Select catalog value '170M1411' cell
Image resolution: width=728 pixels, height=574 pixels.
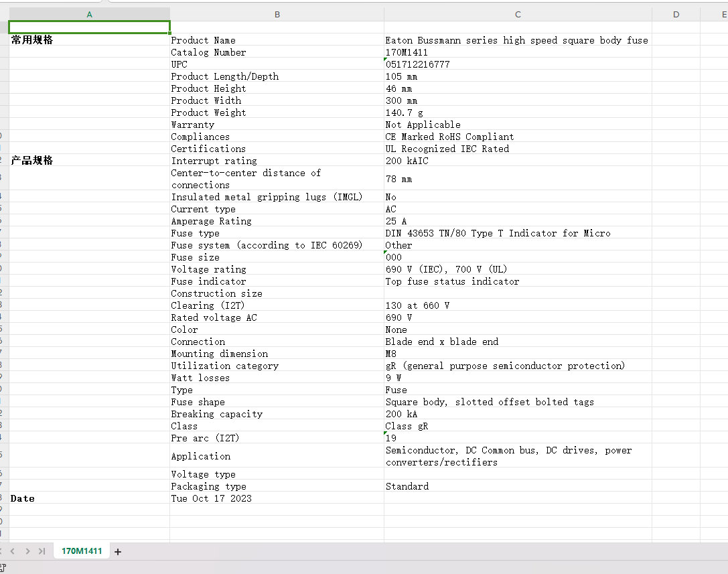tap(518, 52)
